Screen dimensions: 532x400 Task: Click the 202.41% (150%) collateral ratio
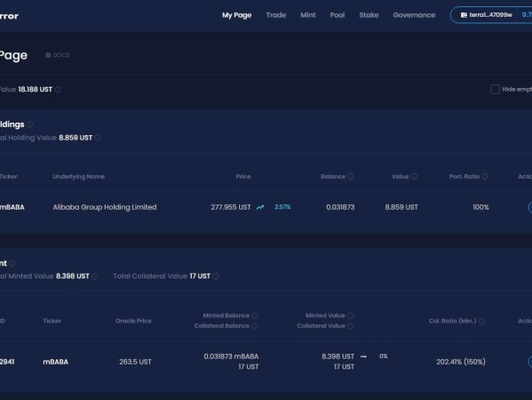461,362
